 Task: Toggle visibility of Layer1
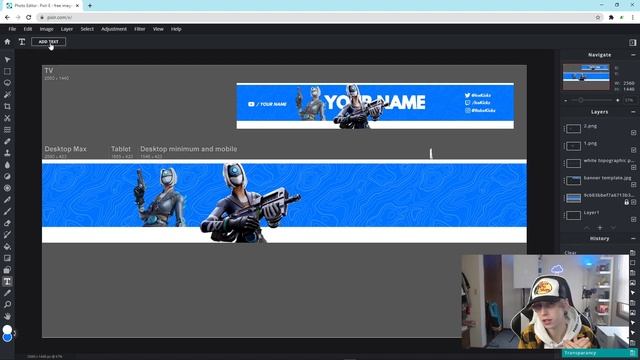point(633,219)
